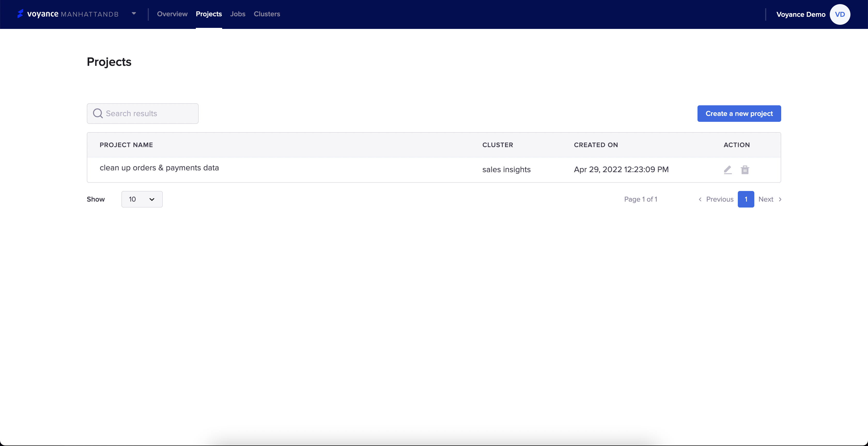Click the Previous pagination link
The image size is (868, 446).
[x=719, y=199]
